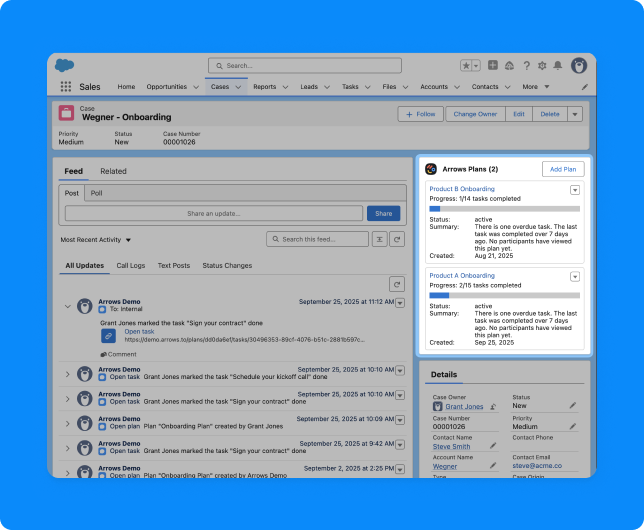Click the Change Owner button
The height and width of the screenshot is (530, 644).
(x=475, y=114)
